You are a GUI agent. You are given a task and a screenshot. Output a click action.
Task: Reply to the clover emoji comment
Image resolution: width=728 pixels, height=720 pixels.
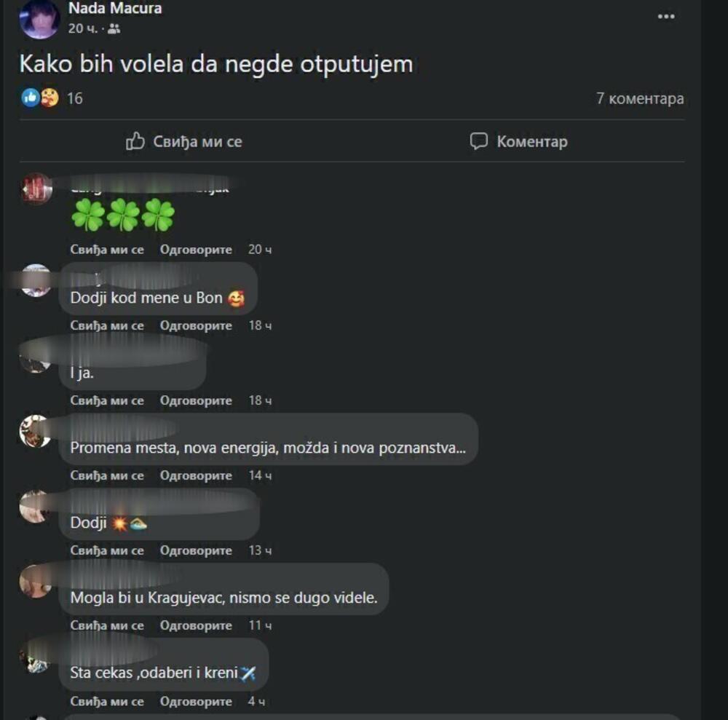(195, 249)
